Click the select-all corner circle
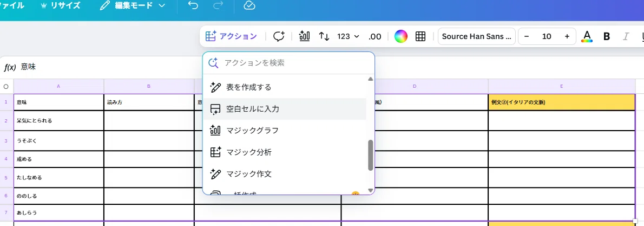Viewport: 644px width, 226px height. pyautogui.click(x=6, y=87)
